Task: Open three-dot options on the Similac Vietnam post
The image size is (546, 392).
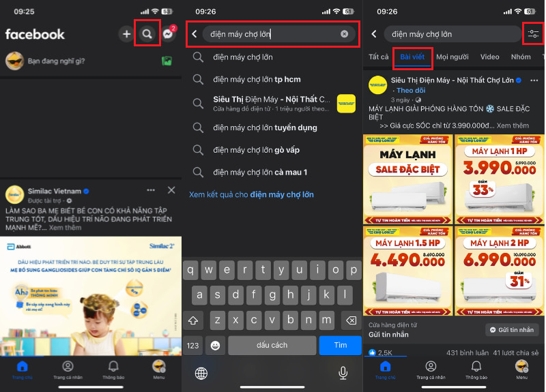Action: [151, 190]
